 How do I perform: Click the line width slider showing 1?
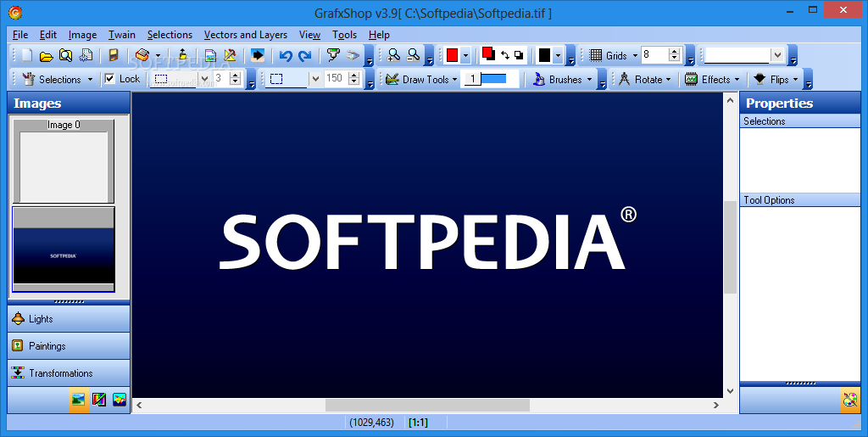[491, 79]
